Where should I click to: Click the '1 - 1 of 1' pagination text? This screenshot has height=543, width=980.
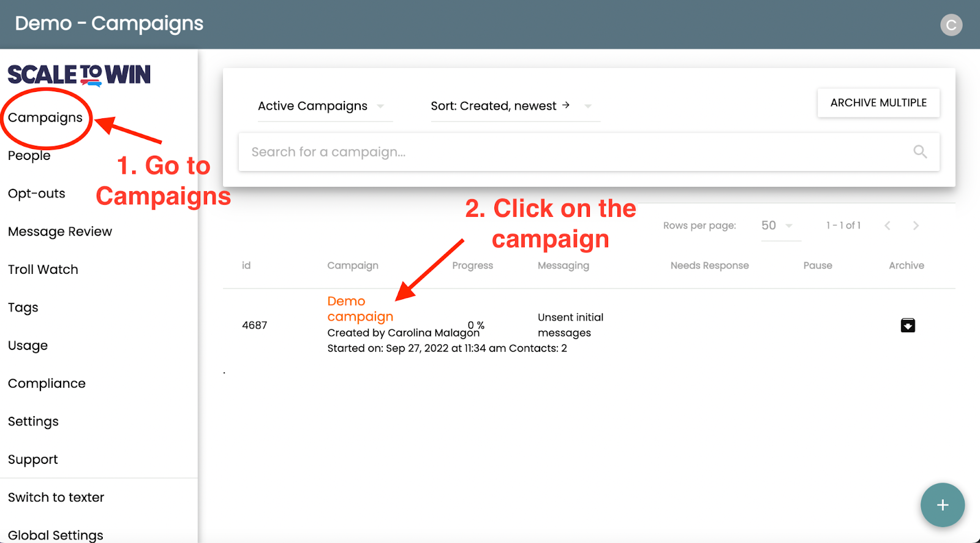click(843, 226)
